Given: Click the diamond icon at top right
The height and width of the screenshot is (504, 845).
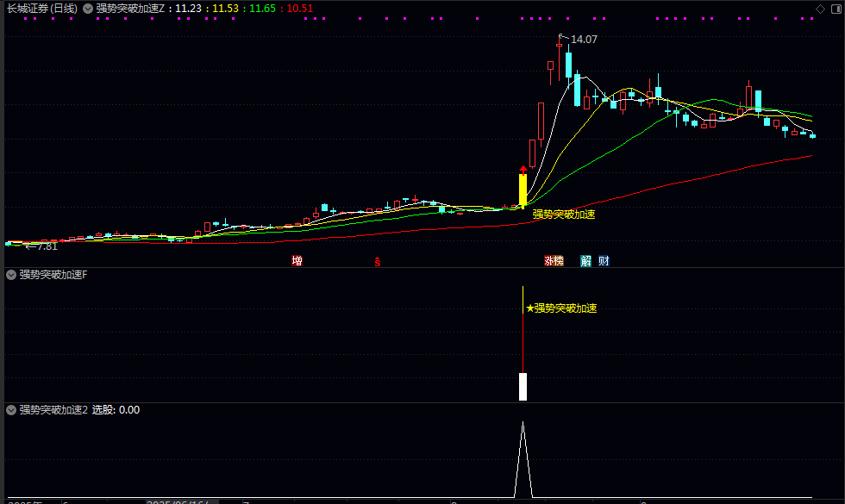Looking at the screenshot, I should 820,9.
